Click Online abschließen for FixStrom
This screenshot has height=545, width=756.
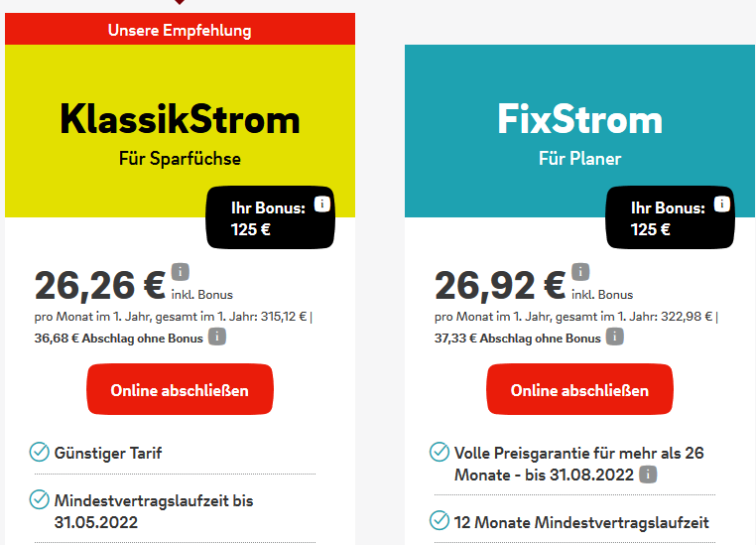click(579, 389)
